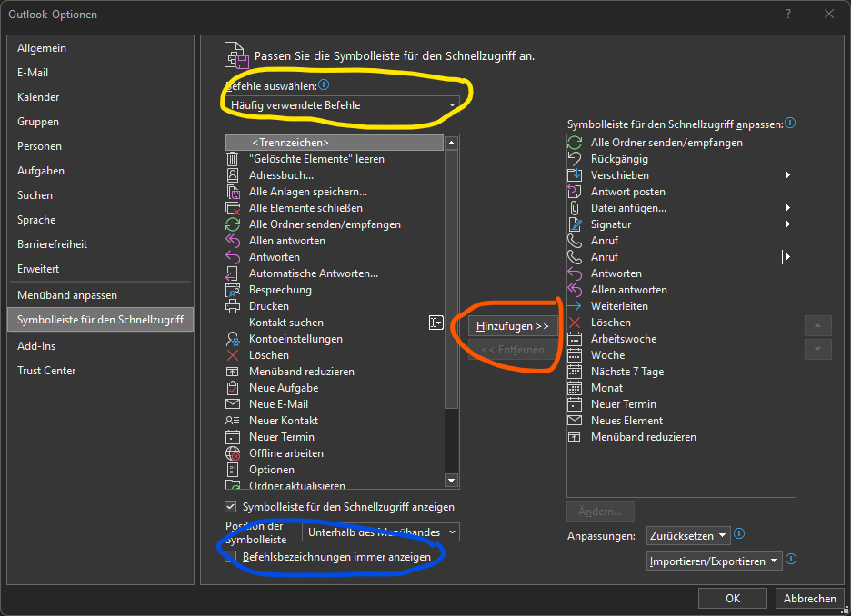Screen dimensions: 851x616
Task: Click the Besprechung icon
Action: tap(233, 290)
